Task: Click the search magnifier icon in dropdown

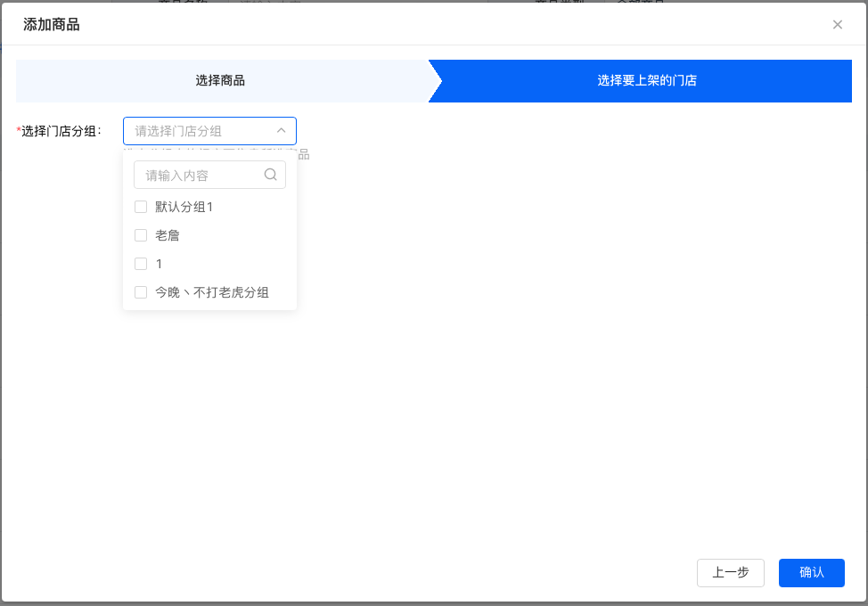Action: point(270,175)
